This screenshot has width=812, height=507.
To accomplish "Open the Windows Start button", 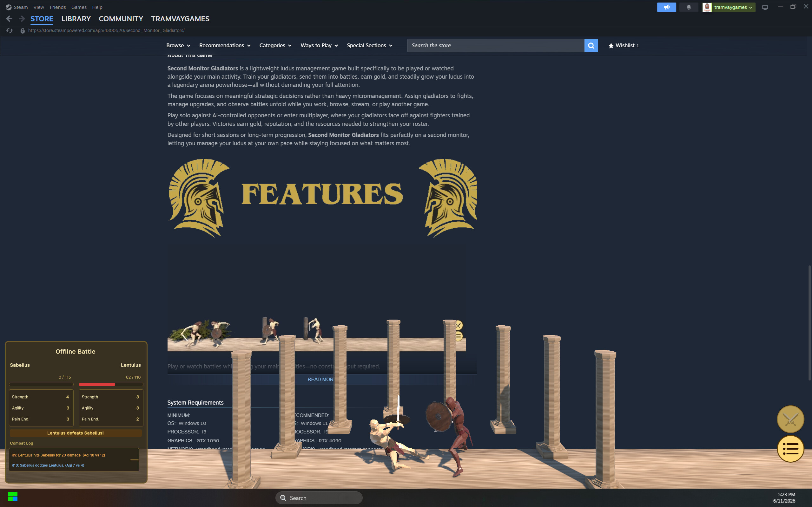I will [13, 496].
